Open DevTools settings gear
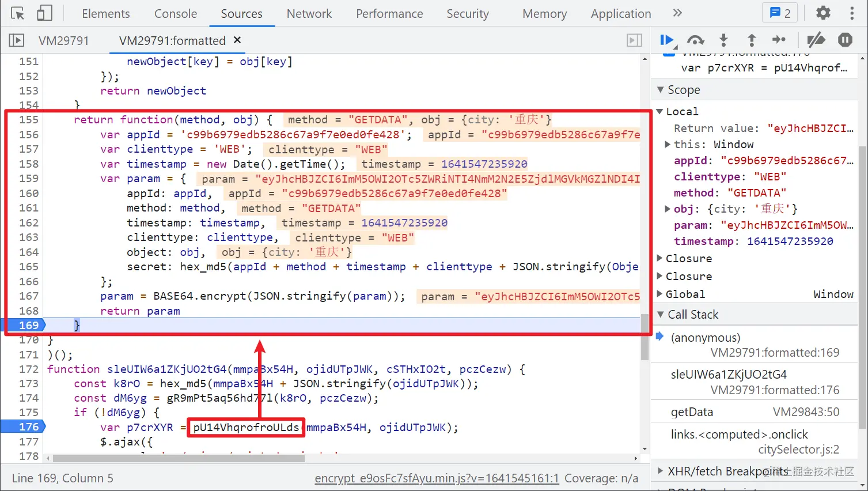The height and width of the screenshot is (491, 868). pyautogui.click(x=823, y=13)
